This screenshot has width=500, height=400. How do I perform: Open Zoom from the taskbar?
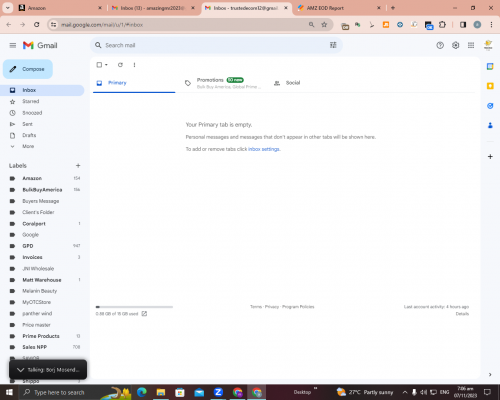tap(218, 392)
